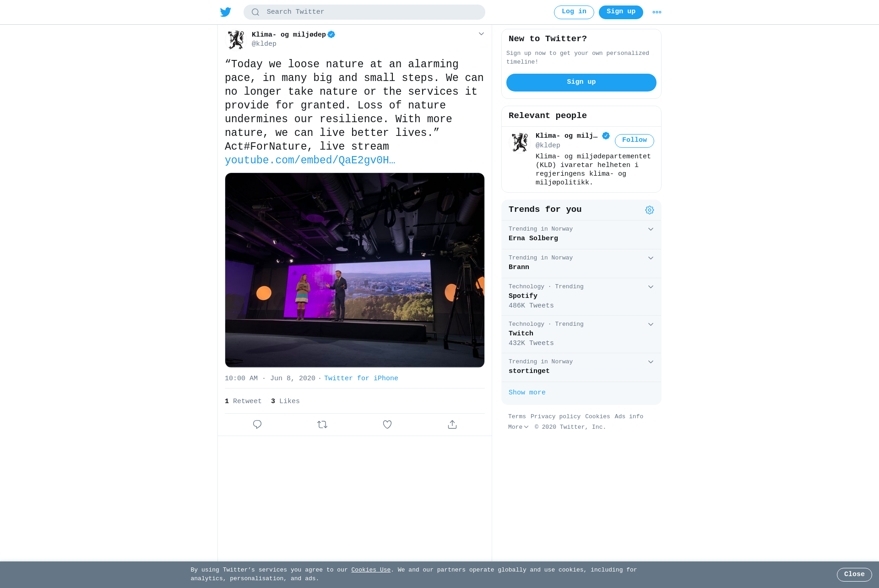Click the Log in button
879x588 pixels.
coord(574,12)
